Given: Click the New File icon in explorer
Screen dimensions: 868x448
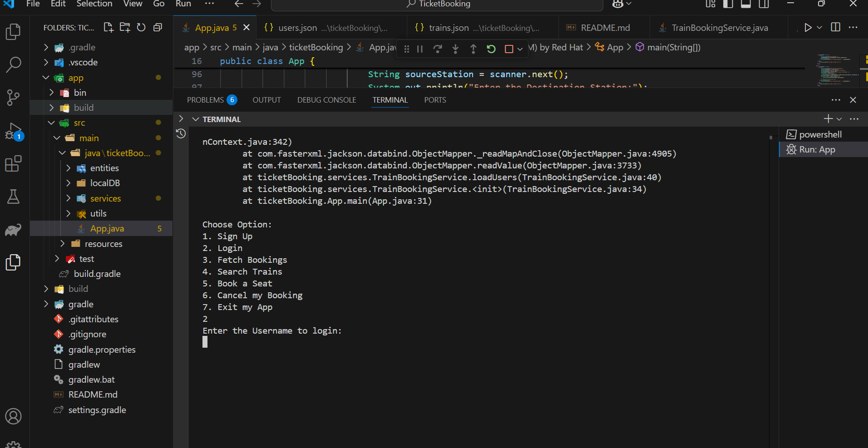Looking at the screenshot, I should click(108, 28).
